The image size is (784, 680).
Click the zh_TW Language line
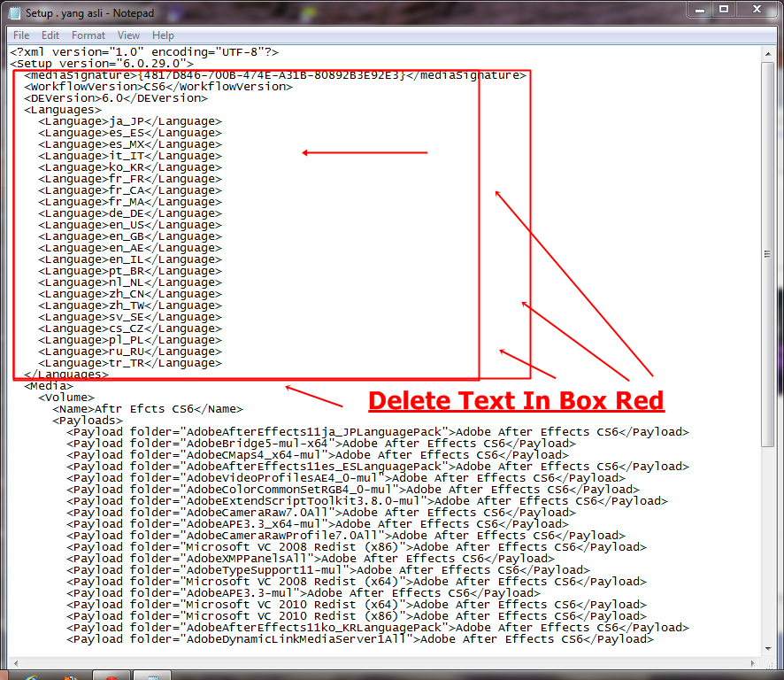129,305
